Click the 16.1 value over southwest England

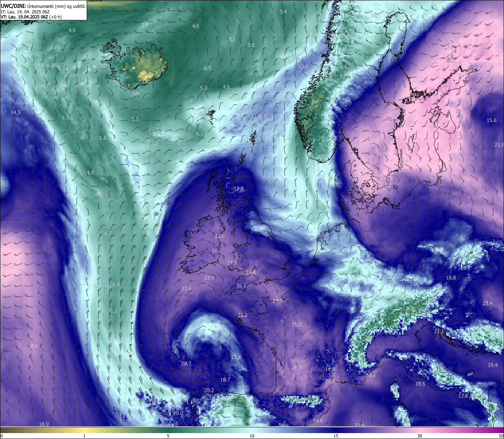[241, 286]
